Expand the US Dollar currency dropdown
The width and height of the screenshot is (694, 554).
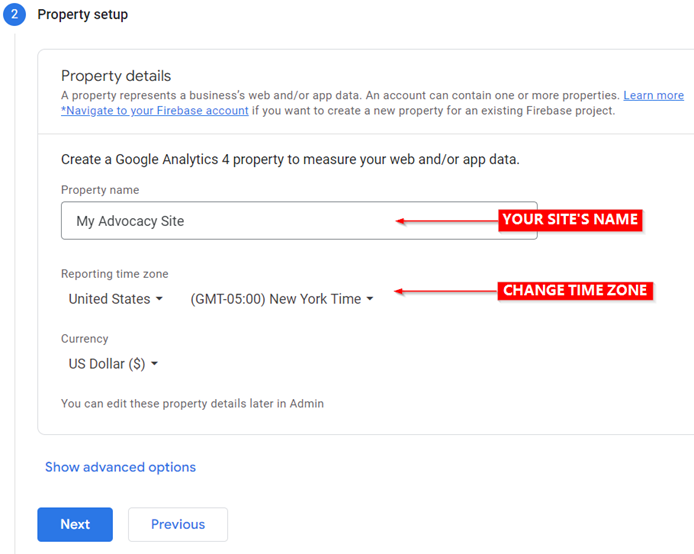tap(113, 364)
